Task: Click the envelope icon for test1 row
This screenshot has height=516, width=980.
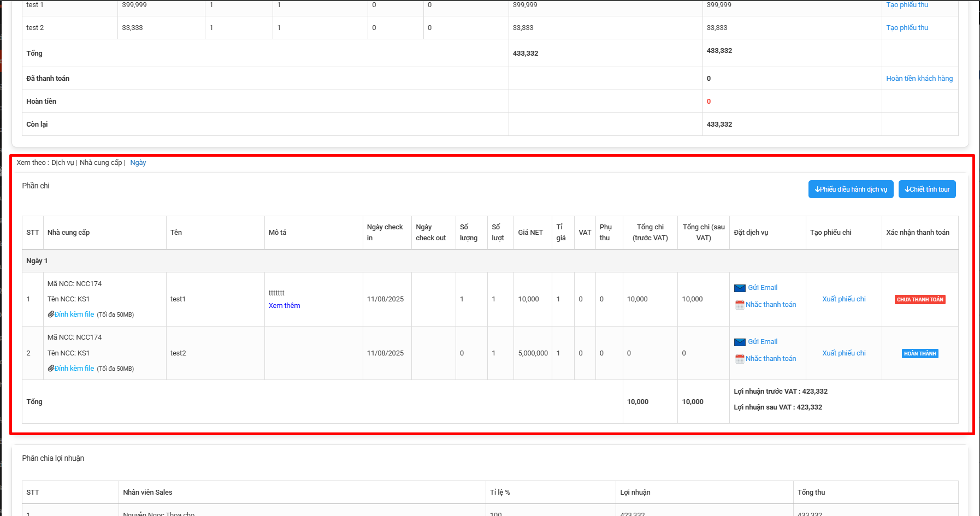Action: pos(740,288)
